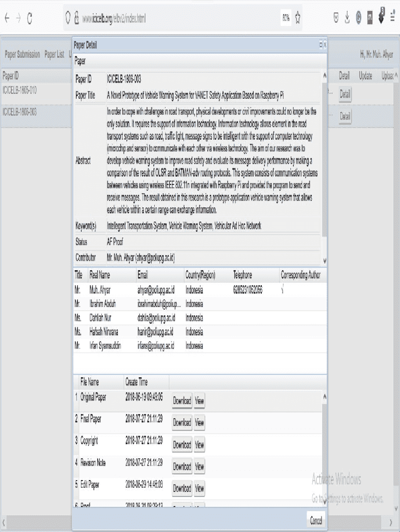
Task: Open the browser downloads panel
Action: click(347, 18)
